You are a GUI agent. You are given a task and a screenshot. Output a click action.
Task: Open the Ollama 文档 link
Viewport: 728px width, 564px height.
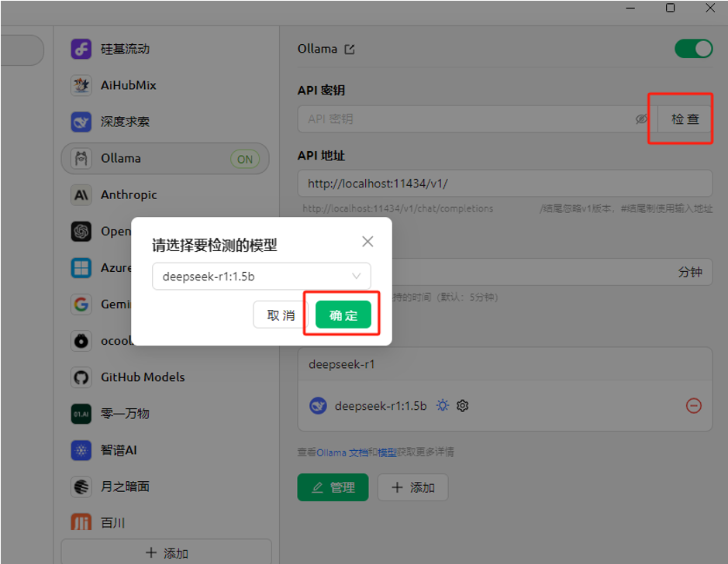(x=343, y=452)
